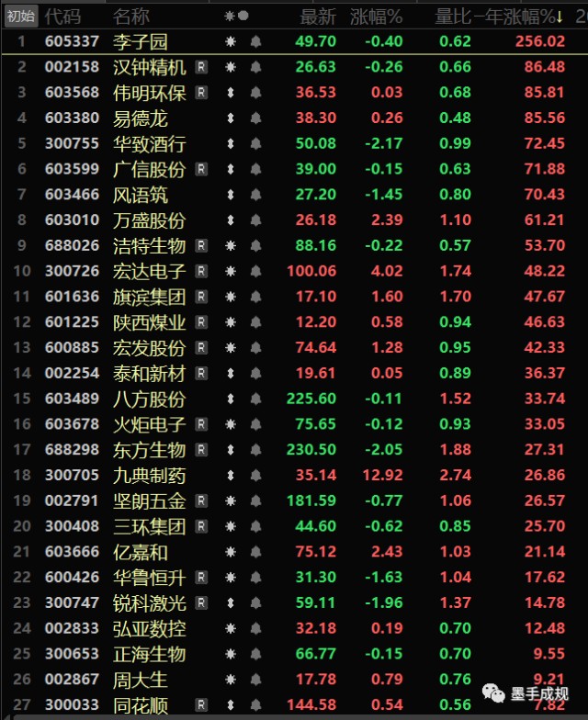
Task: Click price 144.58 of 同花顺
Action: tap(311, 704)
